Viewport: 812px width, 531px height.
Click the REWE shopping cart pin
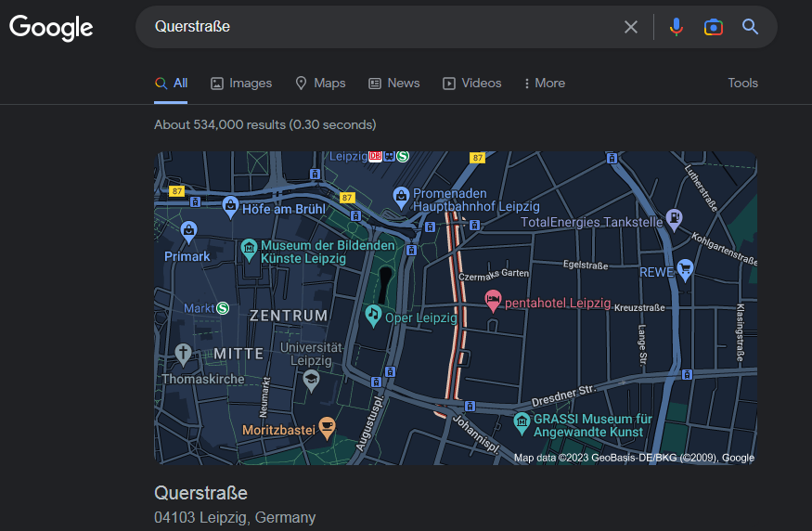point(685,270)
